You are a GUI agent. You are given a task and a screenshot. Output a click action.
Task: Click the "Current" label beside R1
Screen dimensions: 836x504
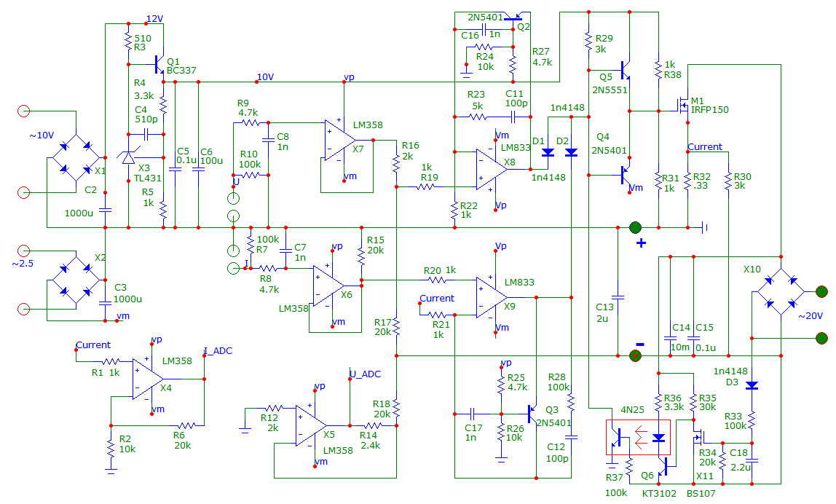tap(93, 345)
